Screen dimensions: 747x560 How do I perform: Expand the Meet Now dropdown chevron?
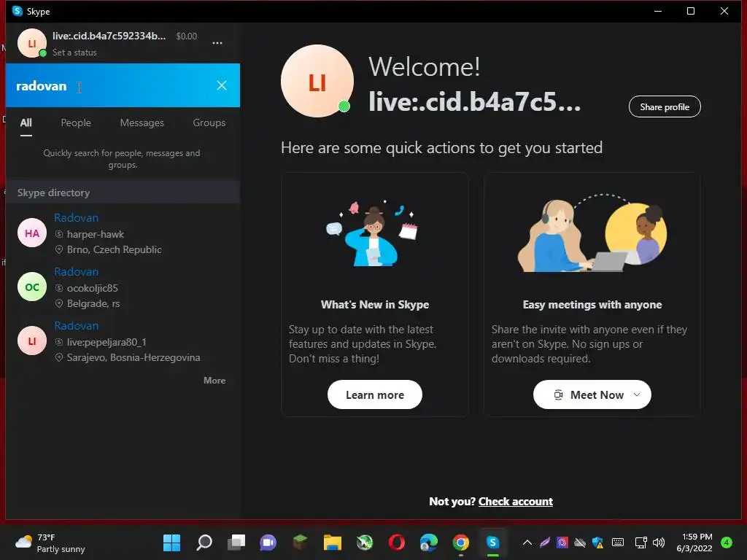pos(636,394)
